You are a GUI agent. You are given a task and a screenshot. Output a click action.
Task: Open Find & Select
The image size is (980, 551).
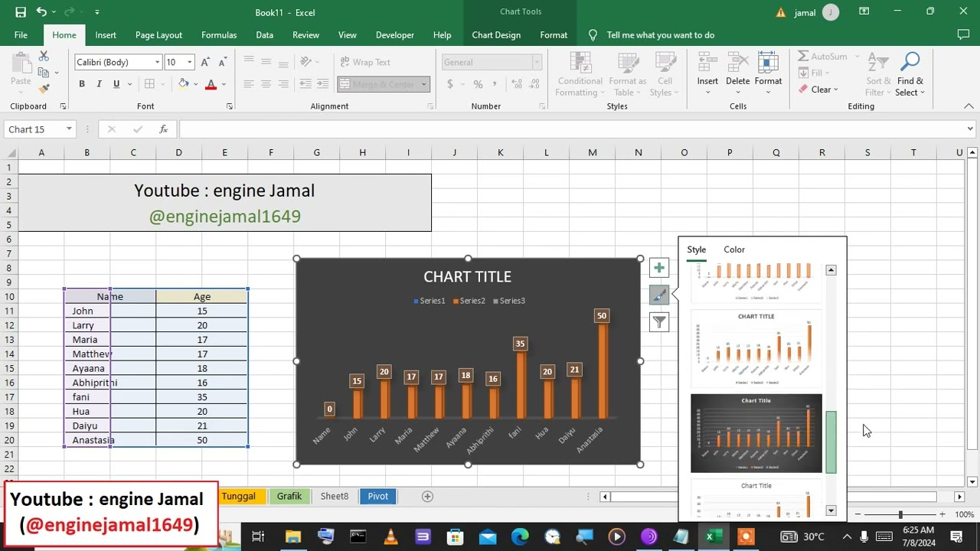(x=910, y=74)
